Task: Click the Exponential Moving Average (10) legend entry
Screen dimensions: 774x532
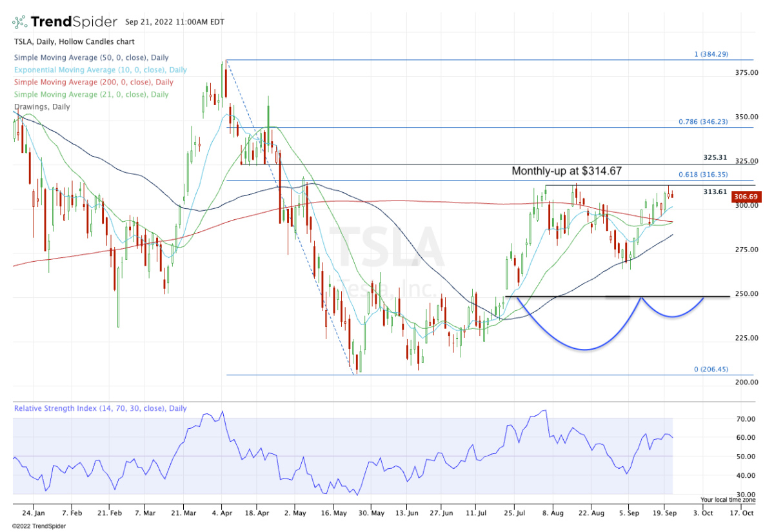Action: 100,70
